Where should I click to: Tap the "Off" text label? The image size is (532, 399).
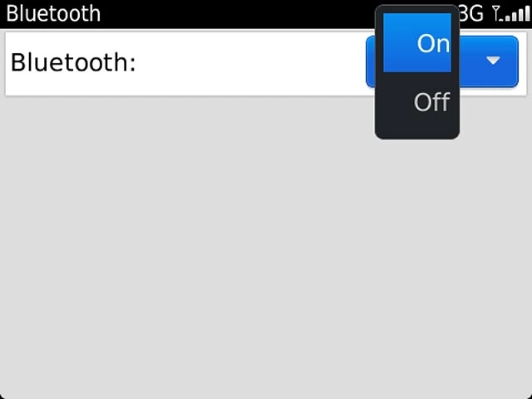(x=432, y=101)
